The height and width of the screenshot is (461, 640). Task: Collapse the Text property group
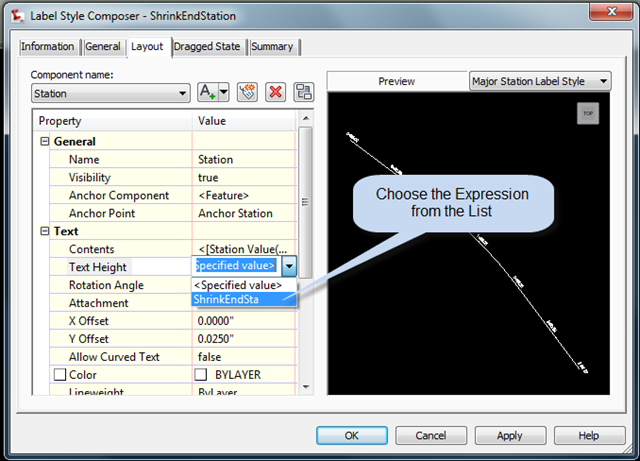pyautogui.click(x=44, y=231)
